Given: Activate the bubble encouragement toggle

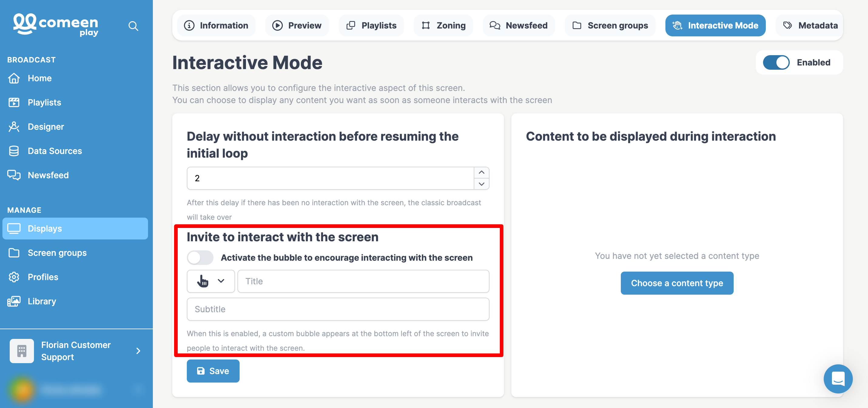Looking at the screenshot, I should pyautogui.click(x=200, y=258).
